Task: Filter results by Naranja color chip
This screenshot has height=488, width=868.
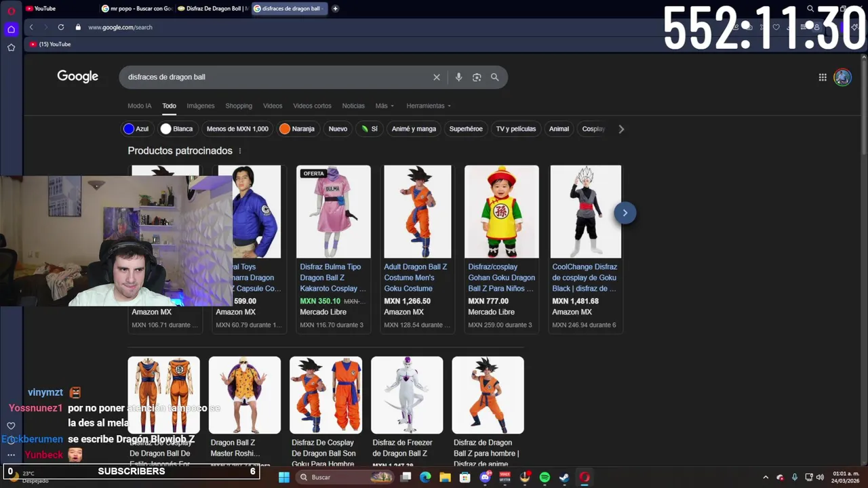Action: click(297, 129)
